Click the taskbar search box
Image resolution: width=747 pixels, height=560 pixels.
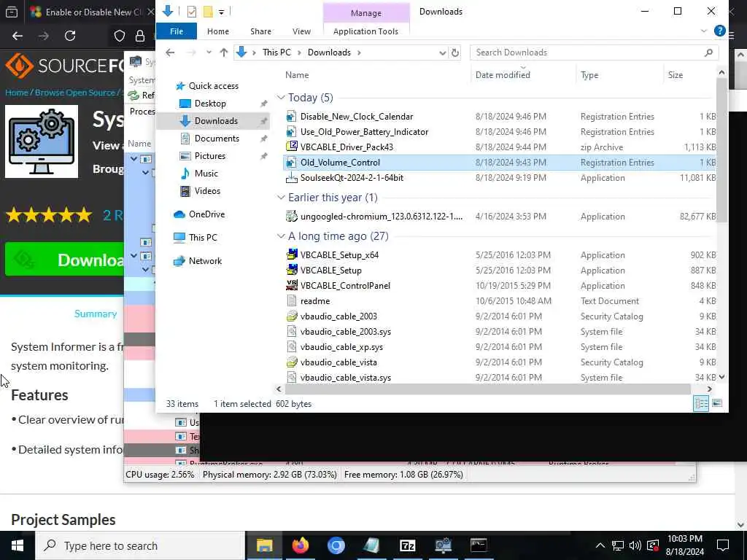[140, 545]
